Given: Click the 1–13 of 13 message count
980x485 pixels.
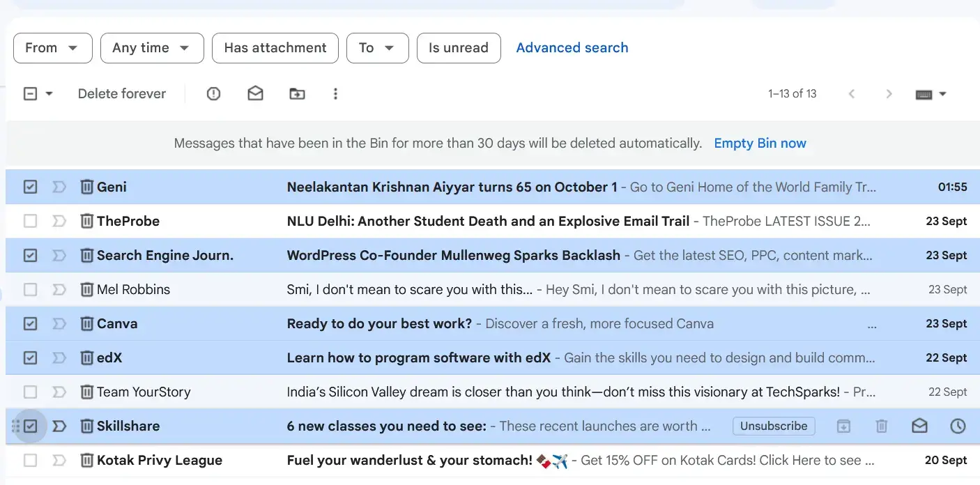Looking at the screenshot, I should coord(793,93).
